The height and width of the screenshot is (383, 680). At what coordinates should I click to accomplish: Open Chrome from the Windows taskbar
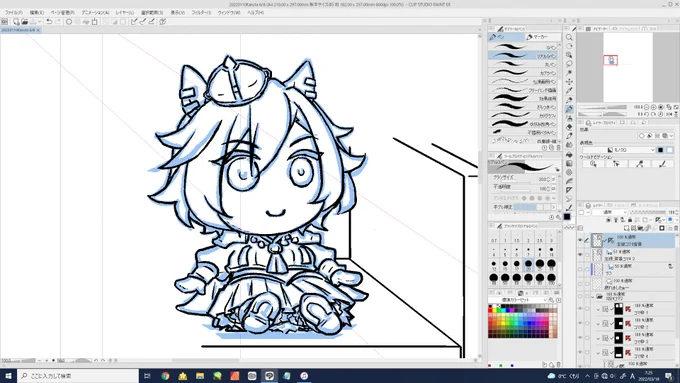(165, 376)
